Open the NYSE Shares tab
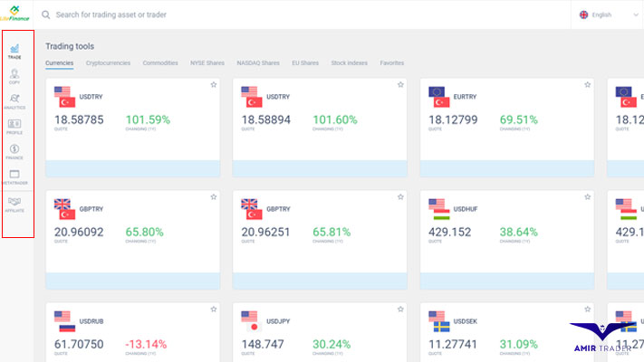Screen dimensions: 644x362 [x=207, y=63]
